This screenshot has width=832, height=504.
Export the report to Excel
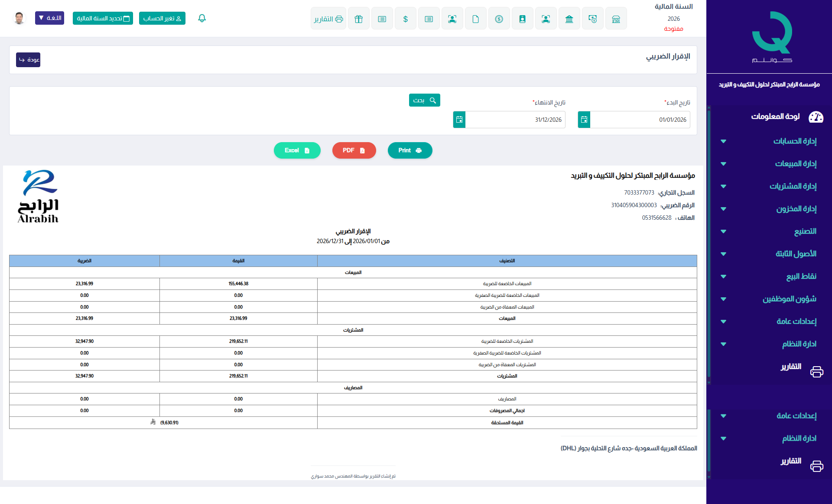coord(297,150)
